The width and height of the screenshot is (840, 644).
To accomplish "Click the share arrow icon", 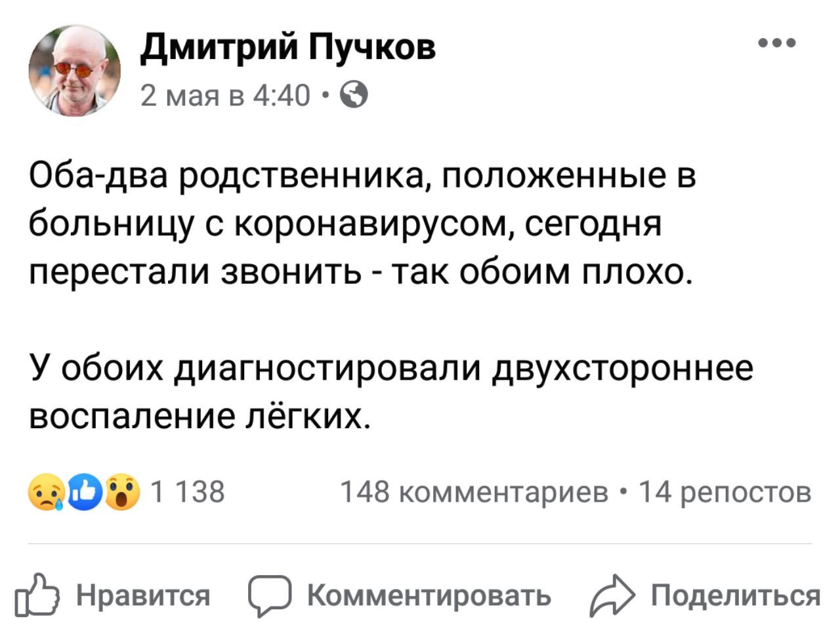I will point(612,595).
